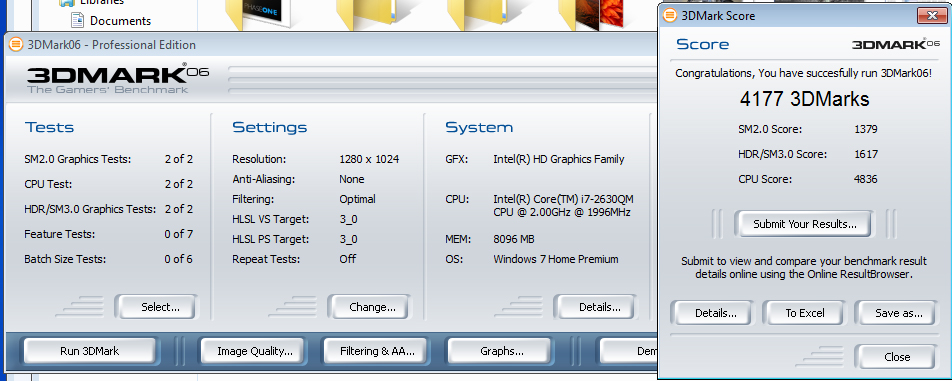Click the Filtering value "Optimal"
This screenshot has height=381, width=952.
[x=358, y=199]
